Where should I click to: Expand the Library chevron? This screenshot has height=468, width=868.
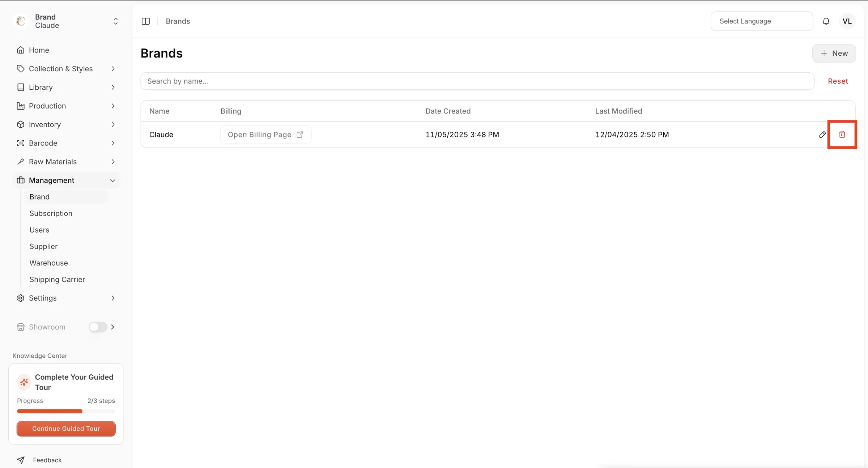tap(113, 87)
